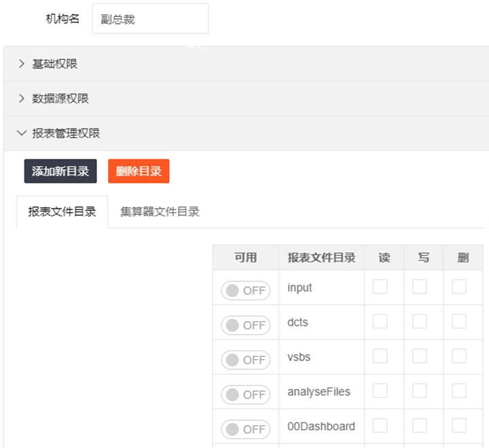Click the 添加新目录 button

coord(60,171)
